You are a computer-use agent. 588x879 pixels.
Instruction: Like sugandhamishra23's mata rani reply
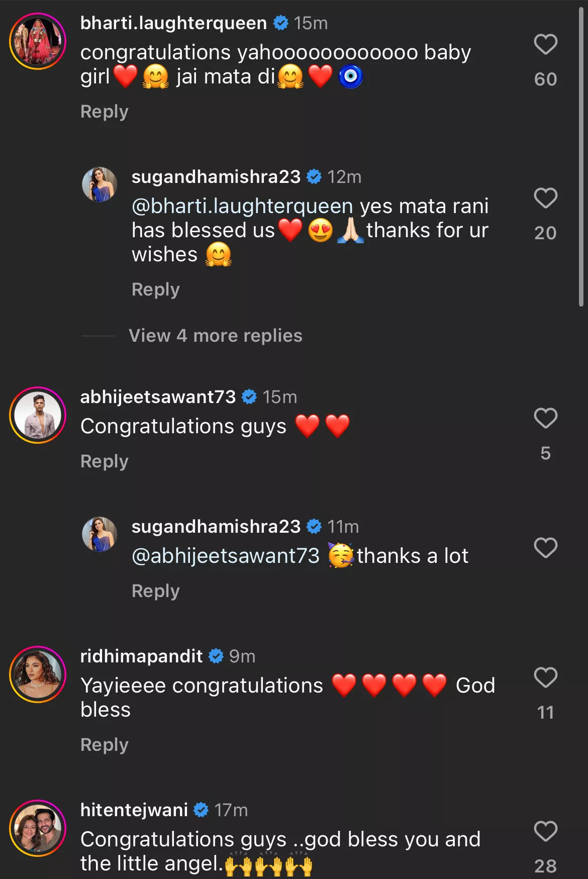coord(545,198)
